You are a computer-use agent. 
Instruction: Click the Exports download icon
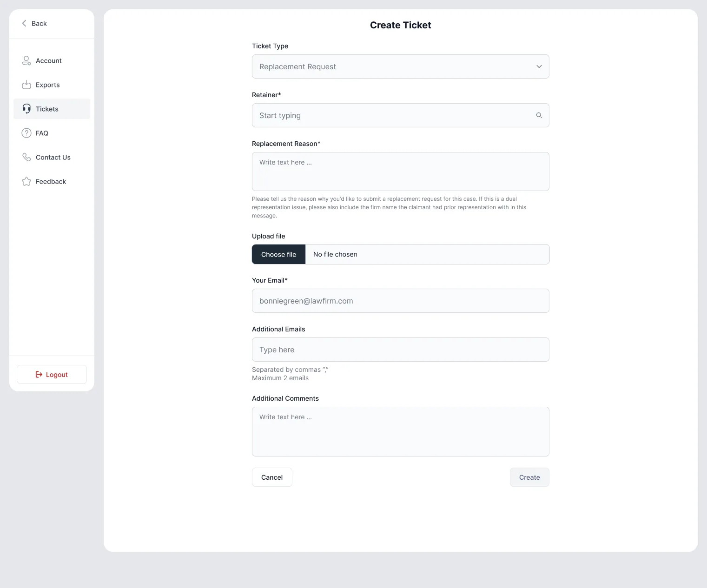point(26,85)
